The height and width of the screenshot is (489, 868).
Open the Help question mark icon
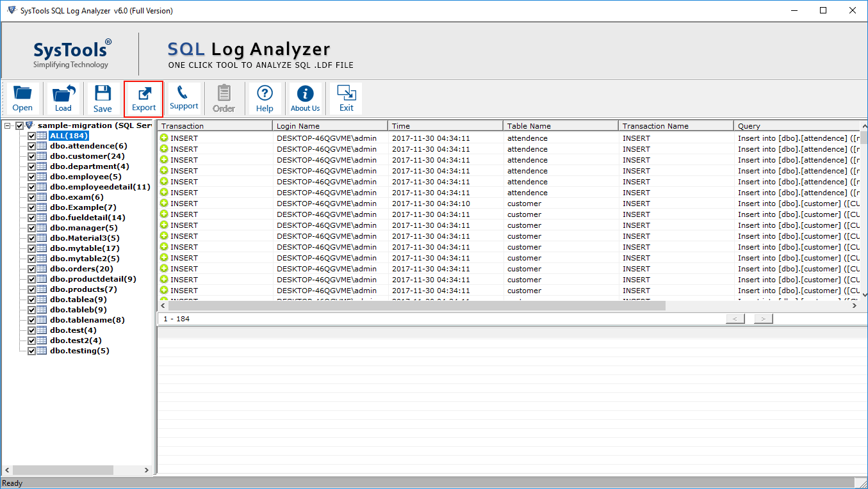coord(265,99)
